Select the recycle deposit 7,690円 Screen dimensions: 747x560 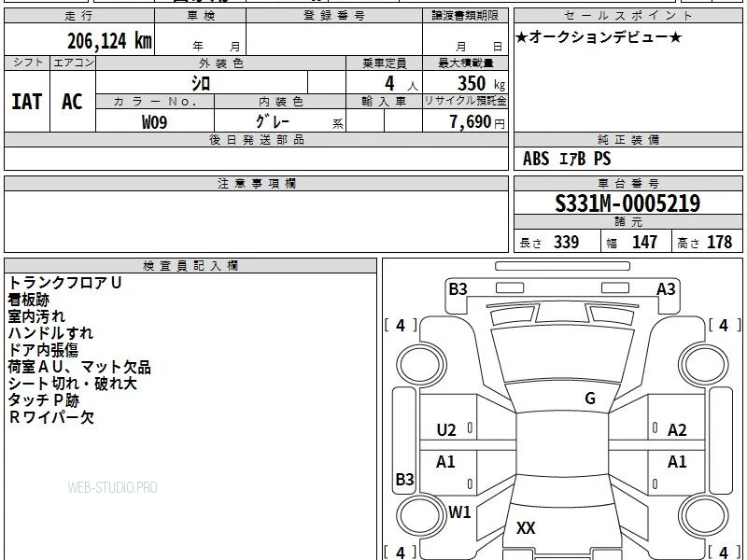click(x=477, y=122)
